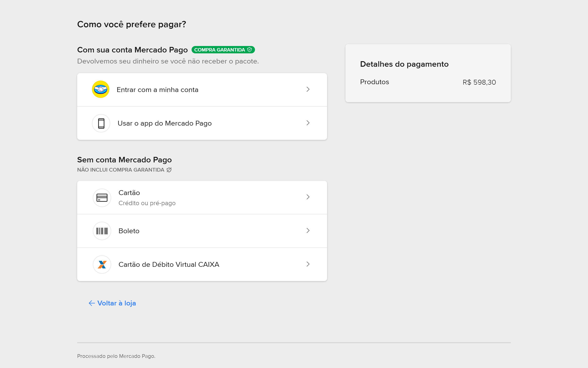
Task: Open chevron for Usar o app do Mercado Pago
Action: tap(308, 123)
